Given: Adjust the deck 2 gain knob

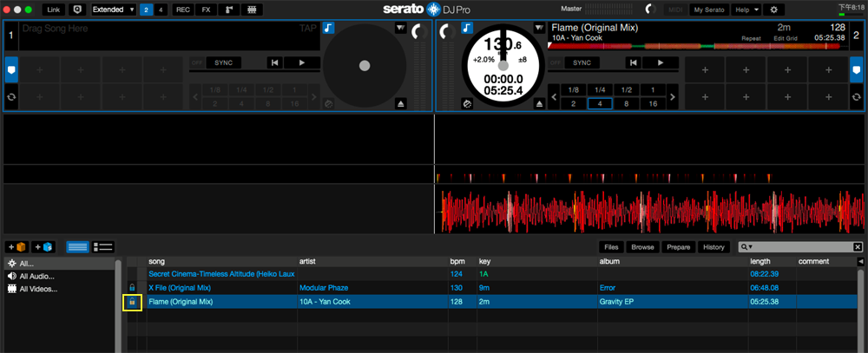Looking at the screenshot, I should pos(447,32).
